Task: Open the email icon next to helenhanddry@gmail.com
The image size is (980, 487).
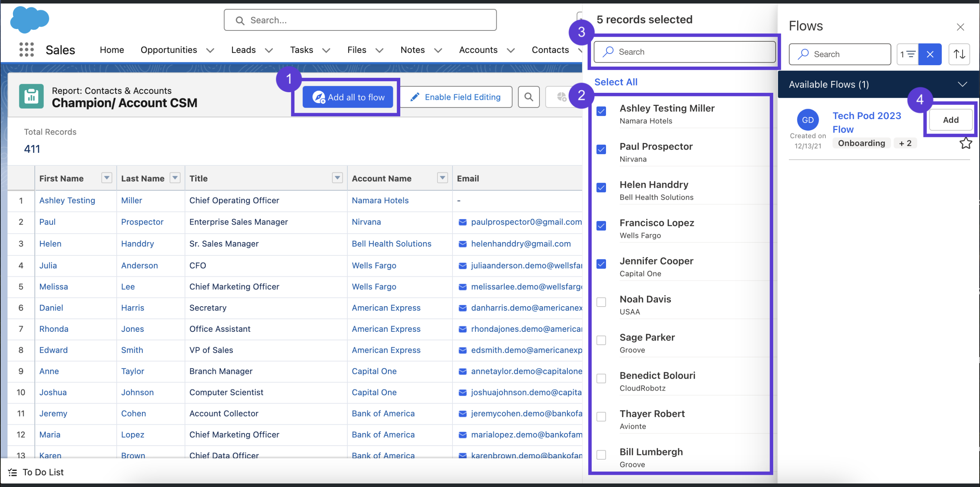Action: tap(463, 244)
